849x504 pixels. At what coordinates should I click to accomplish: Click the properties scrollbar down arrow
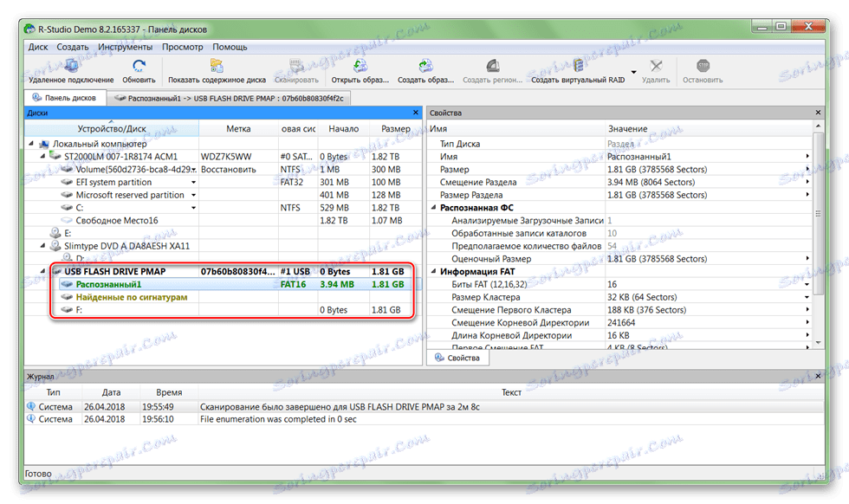pos(818,343)
